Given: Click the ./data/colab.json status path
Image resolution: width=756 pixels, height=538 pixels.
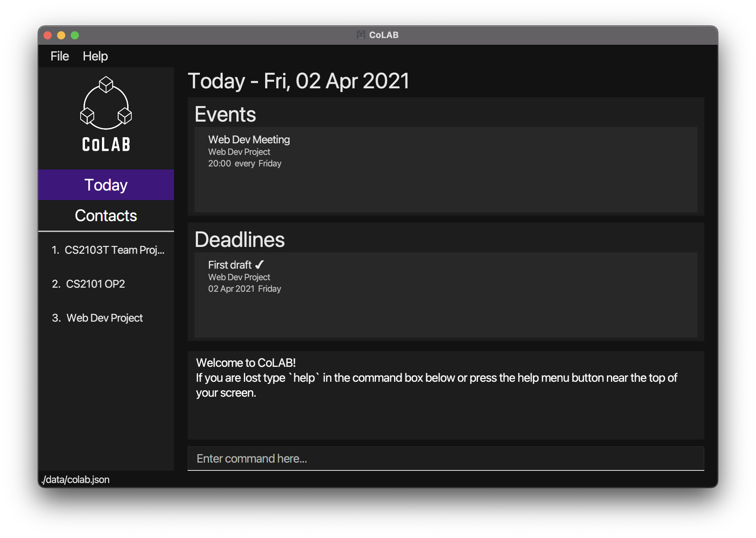Looking at the screenshot, I should (x=75, y=480).
